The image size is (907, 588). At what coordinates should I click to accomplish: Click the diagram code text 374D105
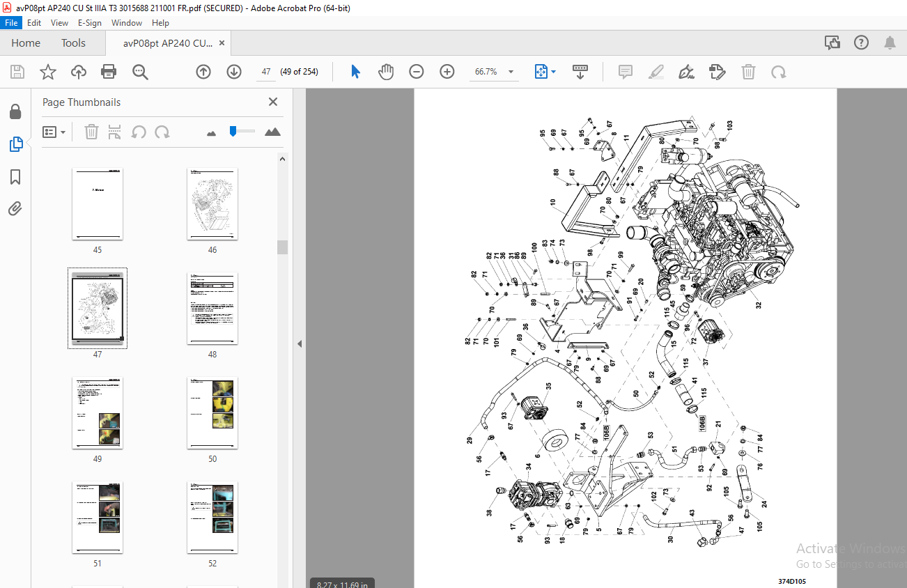click(x=792, y=581)
